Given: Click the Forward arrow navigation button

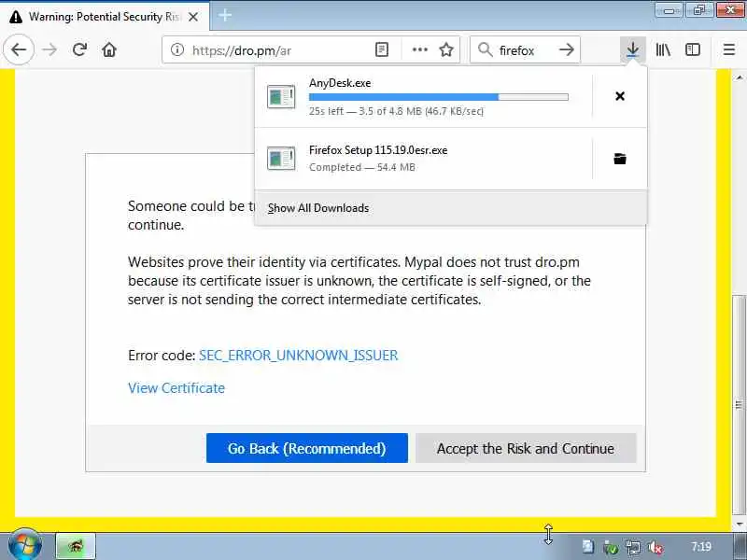Looking at the screenshot, I should pos(49,49).
